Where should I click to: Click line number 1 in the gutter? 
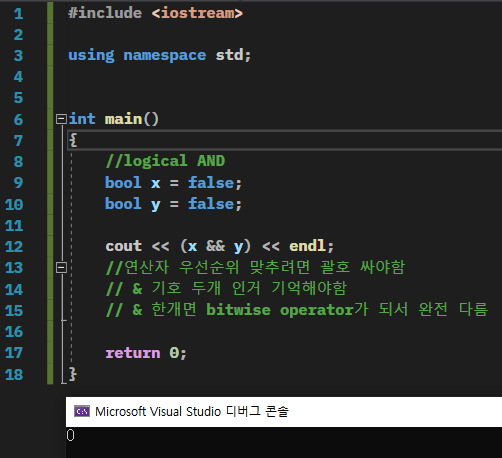click(x=18, y=14)
